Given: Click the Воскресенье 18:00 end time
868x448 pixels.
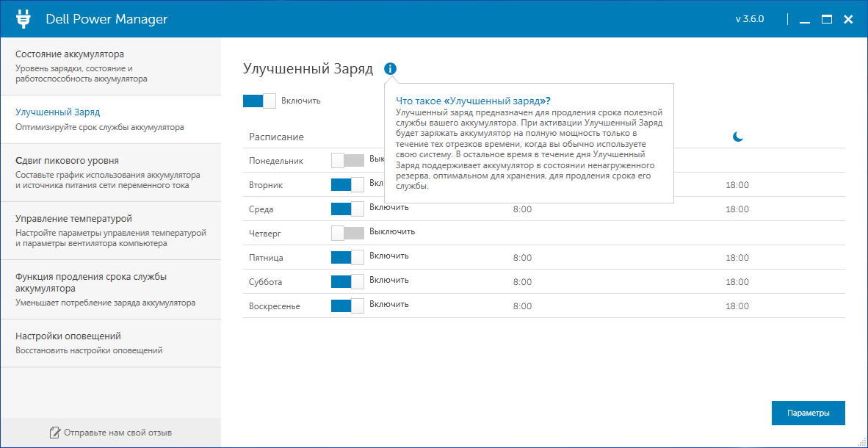Looking at the screenshot, I should pyautogui.click(x=737, y=306).
